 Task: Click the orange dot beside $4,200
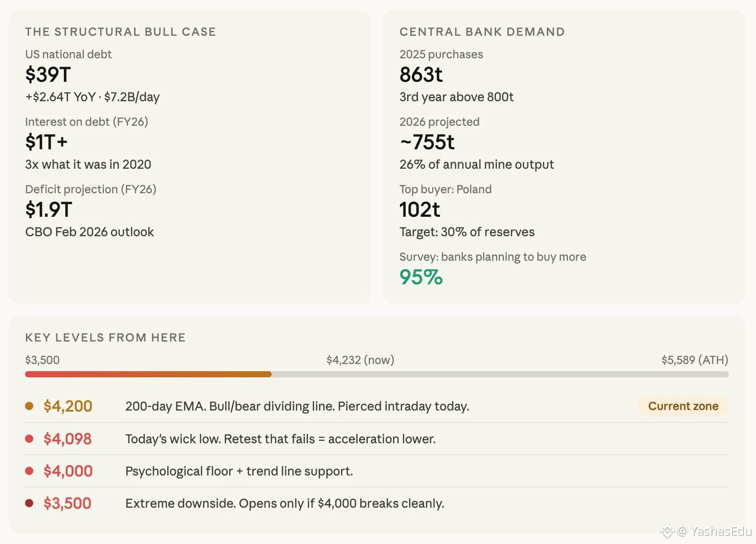pos(29,406)
